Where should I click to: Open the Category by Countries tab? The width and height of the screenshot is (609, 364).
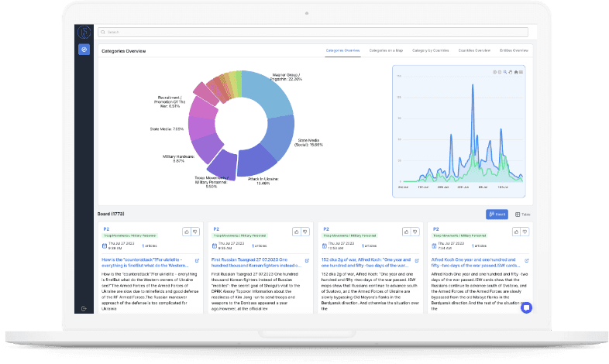coord(430,50)
